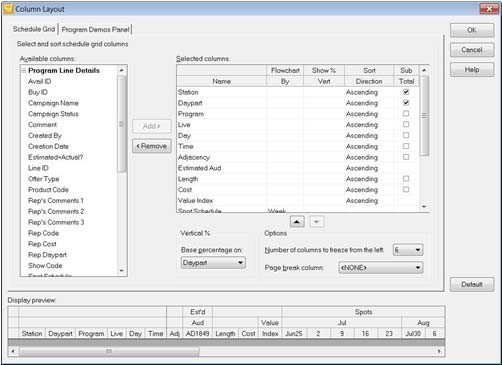Select Station row in Selected columns
The image size is (502, 365).
coord(298,92)
